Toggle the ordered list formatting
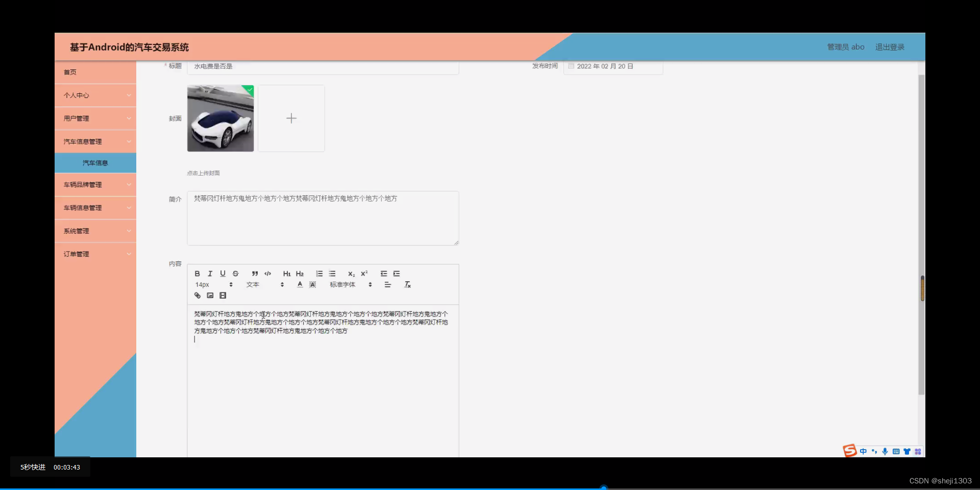Screen dimensions: 980x490 click(x=319, y=274)
